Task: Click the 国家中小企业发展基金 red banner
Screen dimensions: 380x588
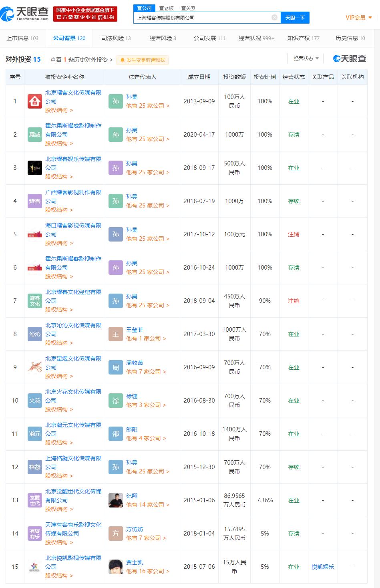Action: tap(85, 14)
